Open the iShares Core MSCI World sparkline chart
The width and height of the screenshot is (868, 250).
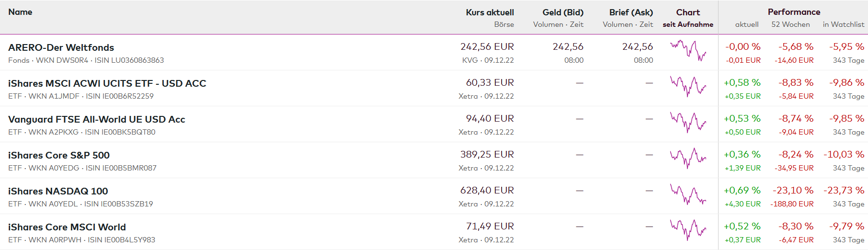(x=688, y=230)
